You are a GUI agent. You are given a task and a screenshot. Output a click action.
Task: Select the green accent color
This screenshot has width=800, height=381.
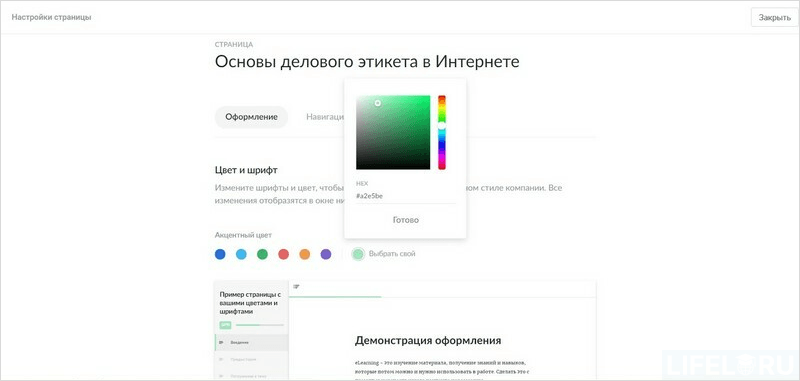click(262, 254)
